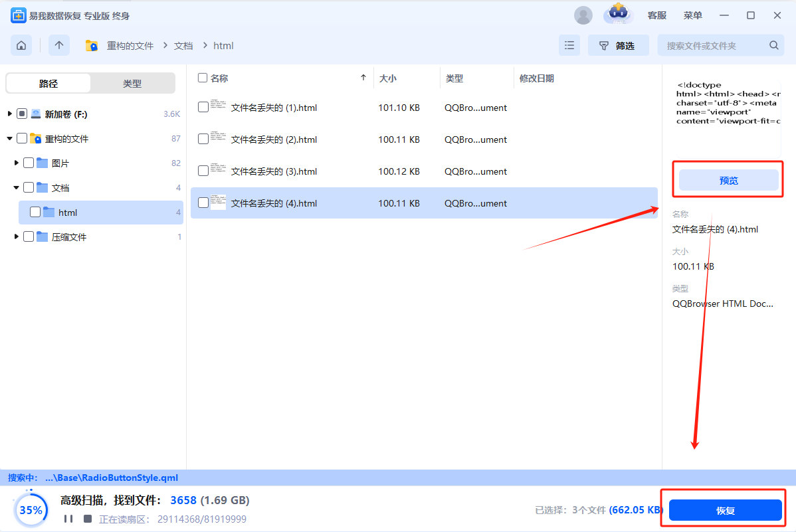Check the box for 文件名丢失的 (4).html

pyautogui.click(x=203, y=203)
